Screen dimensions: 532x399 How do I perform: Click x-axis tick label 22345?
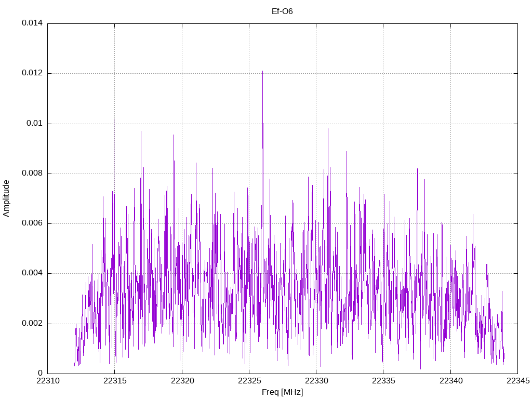coord(518,381)
